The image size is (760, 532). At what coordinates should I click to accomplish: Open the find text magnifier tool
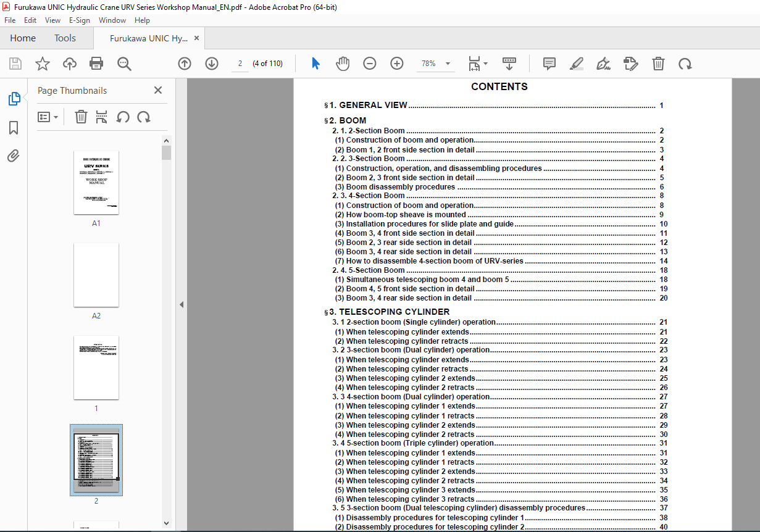tap(124, 64)
